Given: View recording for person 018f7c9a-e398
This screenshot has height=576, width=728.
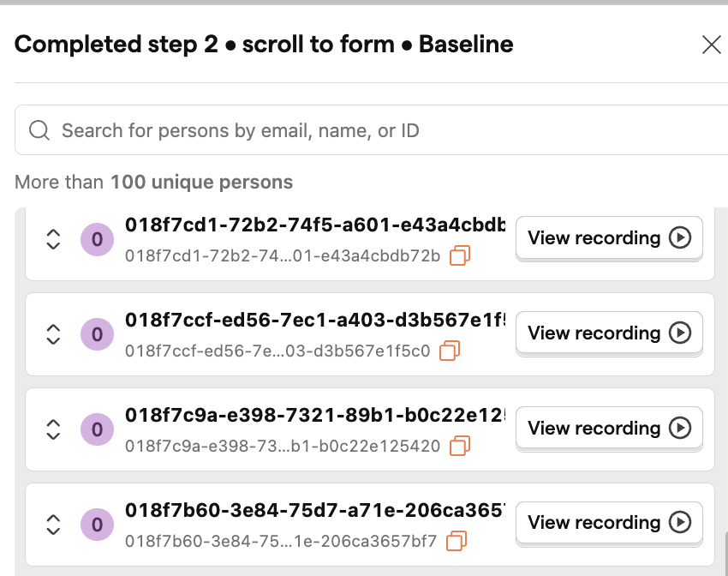Looking at the screenshot, I should click(x=609, y=429).
